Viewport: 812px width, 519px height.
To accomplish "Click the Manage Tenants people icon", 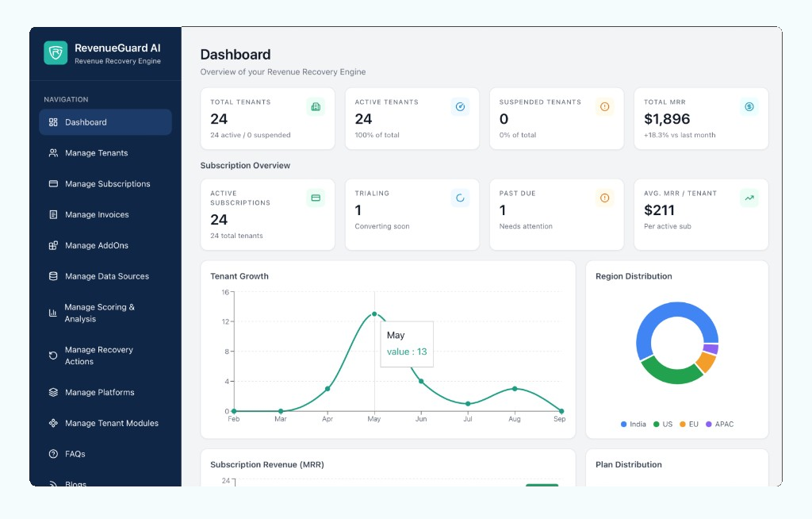I will pyautogui.click(x=53, y=153).
